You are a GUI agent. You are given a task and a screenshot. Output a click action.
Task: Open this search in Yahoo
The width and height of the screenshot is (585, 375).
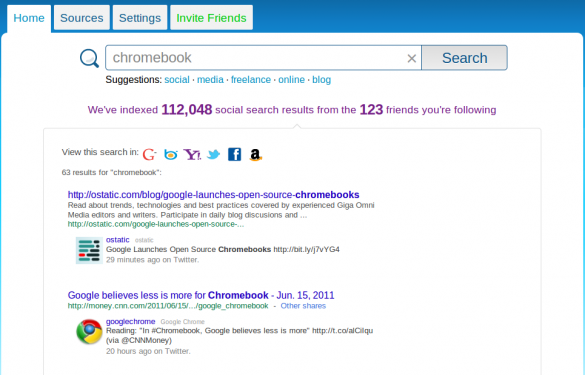pyautogui.click(x=192, y=154)
